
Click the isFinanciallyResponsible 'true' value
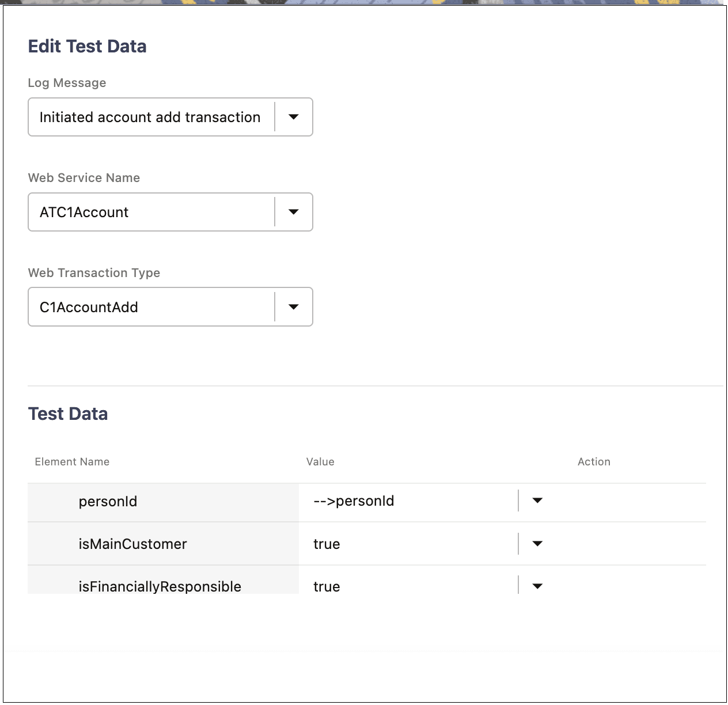327,586
